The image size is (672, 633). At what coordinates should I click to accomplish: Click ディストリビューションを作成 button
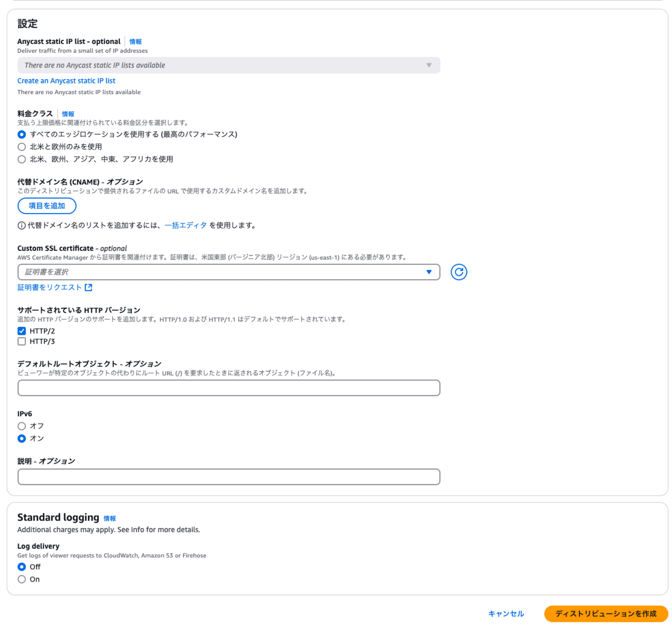click(x=606, y=614)
